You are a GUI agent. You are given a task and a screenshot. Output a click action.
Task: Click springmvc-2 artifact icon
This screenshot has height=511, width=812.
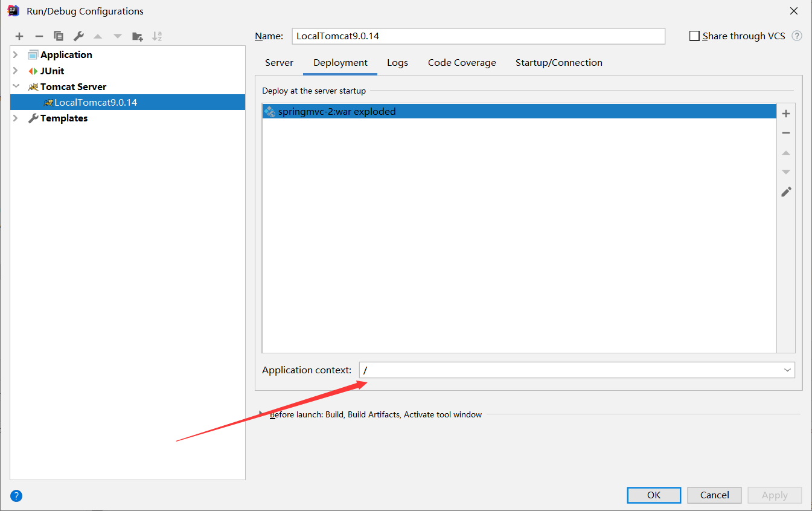point(270,111)
